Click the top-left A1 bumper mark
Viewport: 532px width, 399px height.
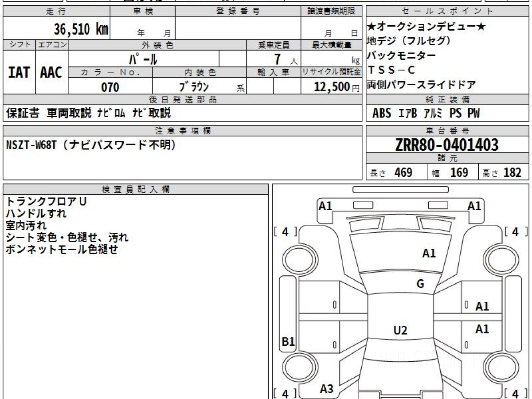[x=325, y=206]
